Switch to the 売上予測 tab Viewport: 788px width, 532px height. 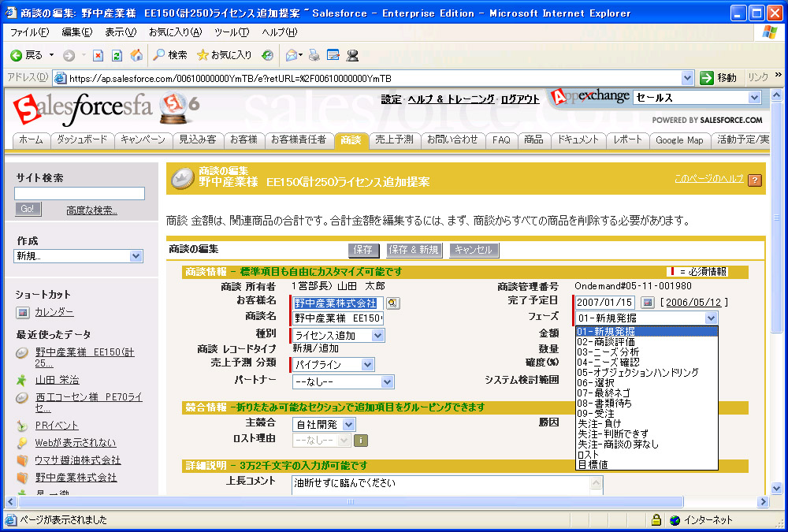point(394,140)
